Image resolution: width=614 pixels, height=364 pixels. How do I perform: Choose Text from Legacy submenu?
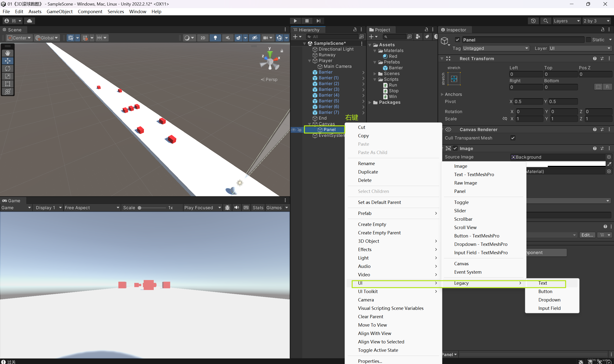click(543, 283)
